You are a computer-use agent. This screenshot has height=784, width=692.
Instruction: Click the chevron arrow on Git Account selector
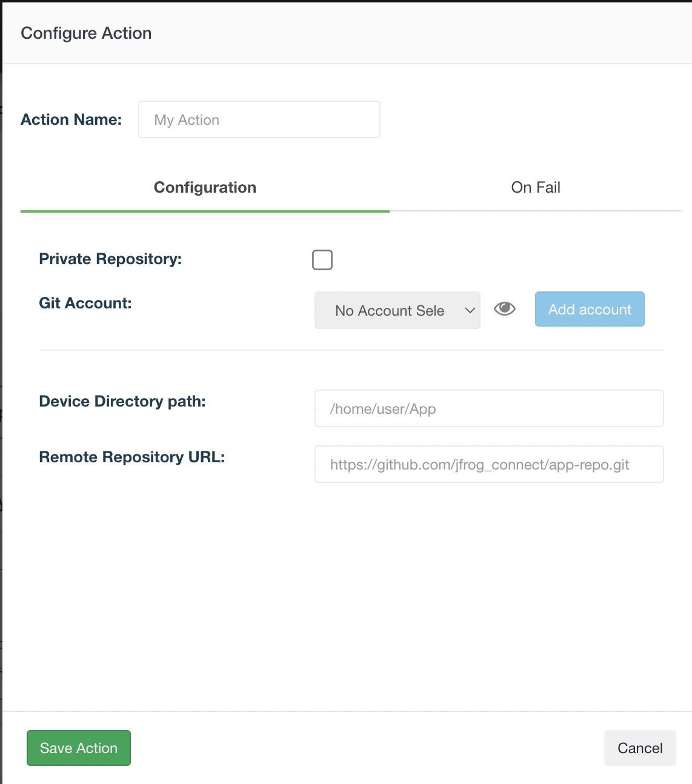(470, 310)
